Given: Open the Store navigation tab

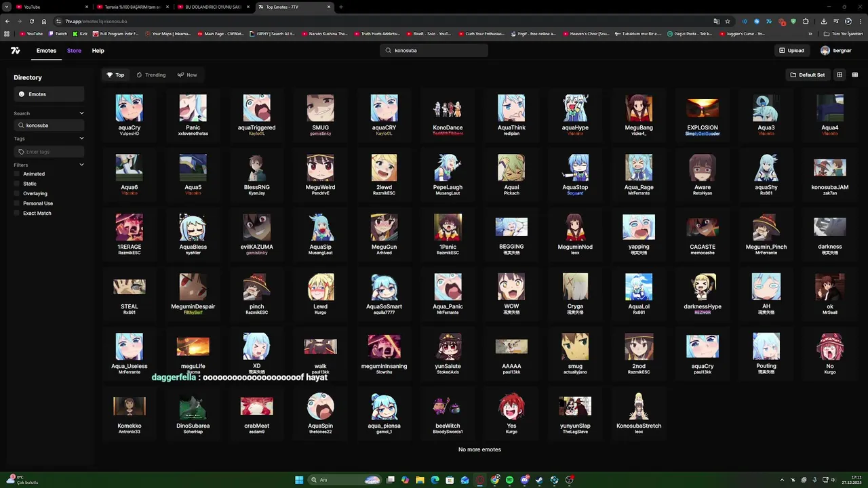Looking at the screenshot, I should point(74,51).
